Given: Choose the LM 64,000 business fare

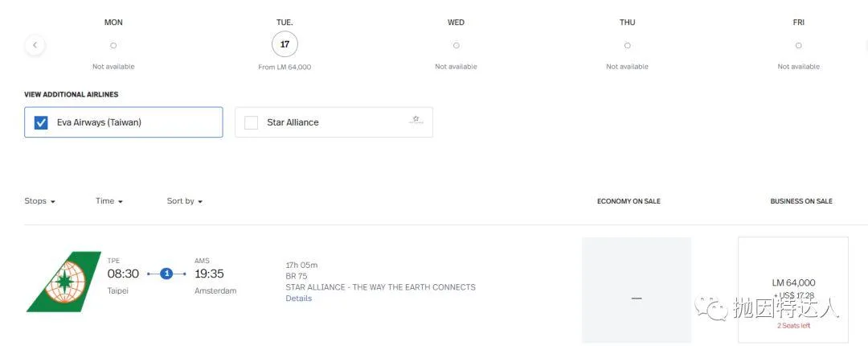Looking at the screenshot, I should (x=793, y=290).
